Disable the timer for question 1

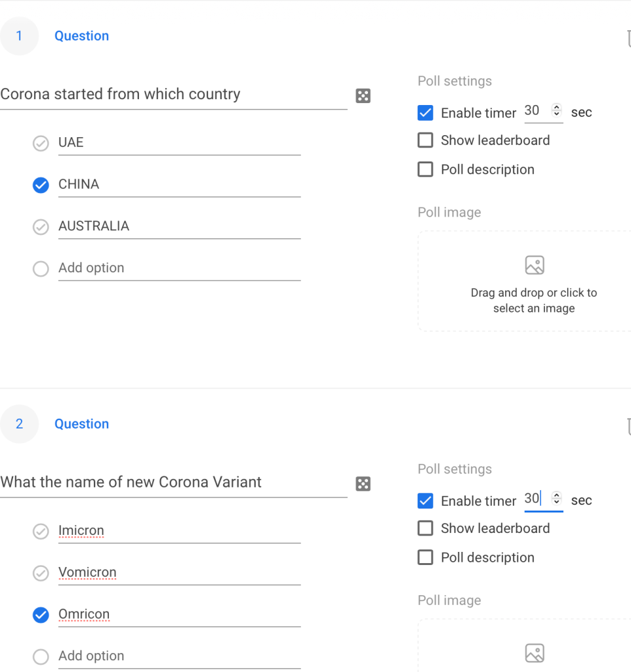(426, 113)
